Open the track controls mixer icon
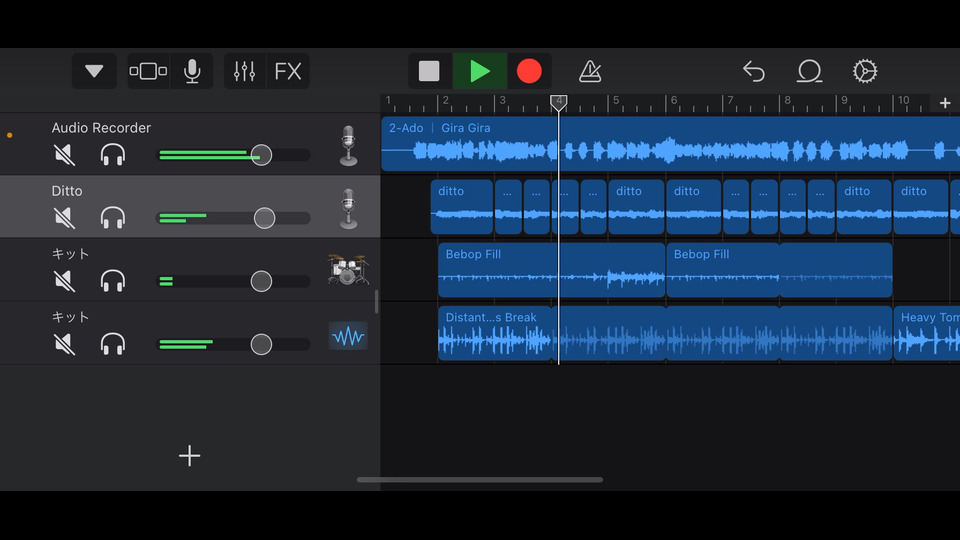 coord(245,71)
